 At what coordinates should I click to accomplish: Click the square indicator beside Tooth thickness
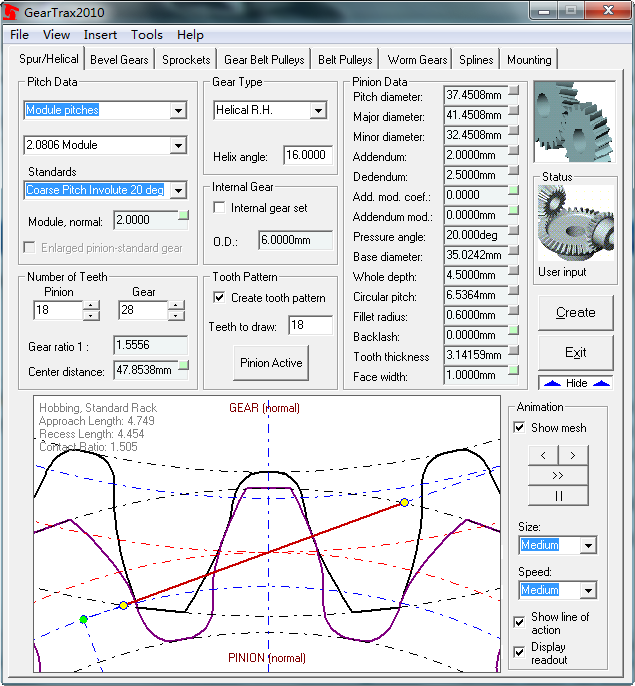tap(514, 350)
